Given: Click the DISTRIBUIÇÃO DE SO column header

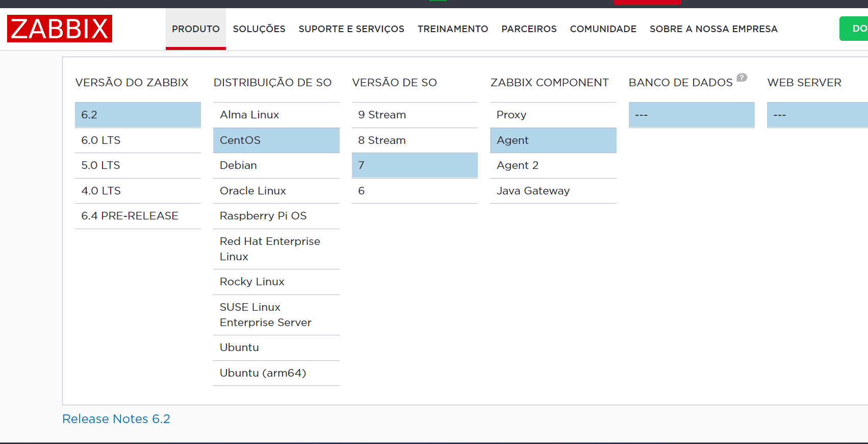Looking at the screenshot, I should 272,83.
